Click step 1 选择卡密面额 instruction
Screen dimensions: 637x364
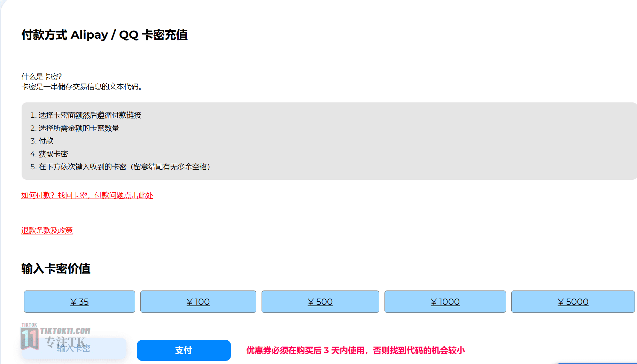tap(86, 115)
